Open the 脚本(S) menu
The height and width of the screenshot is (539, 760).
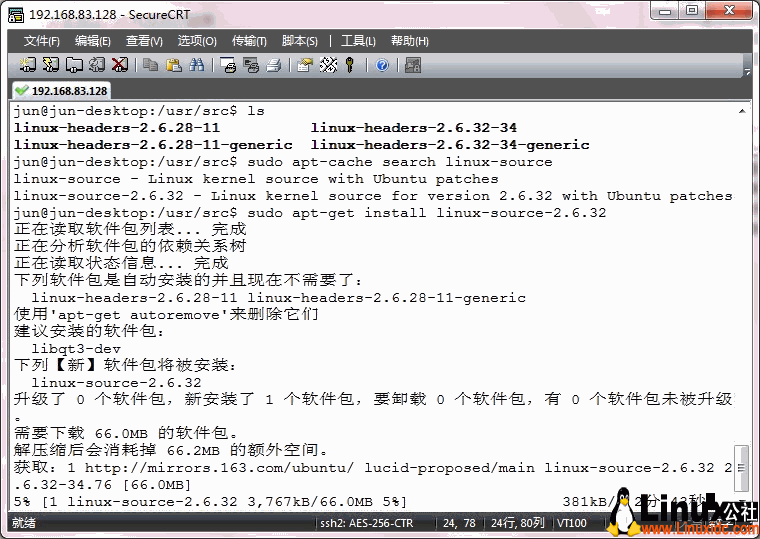coord(300,41)
